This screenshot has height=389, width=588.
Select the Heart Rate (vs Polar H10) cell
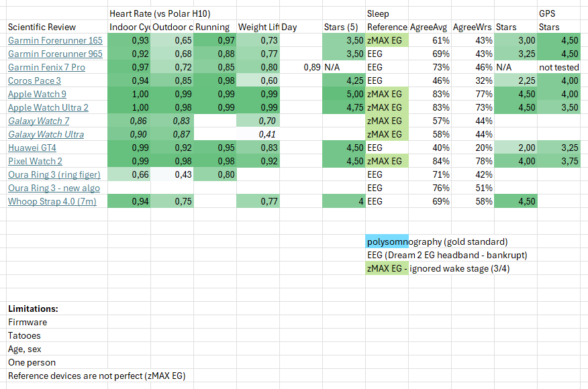click(160, 13)
